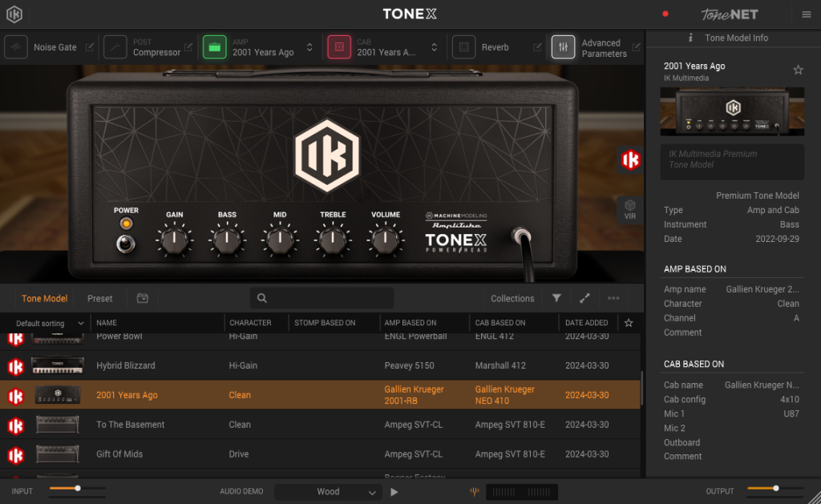Click the VOLUME knob on amp

tap(386, 240)
